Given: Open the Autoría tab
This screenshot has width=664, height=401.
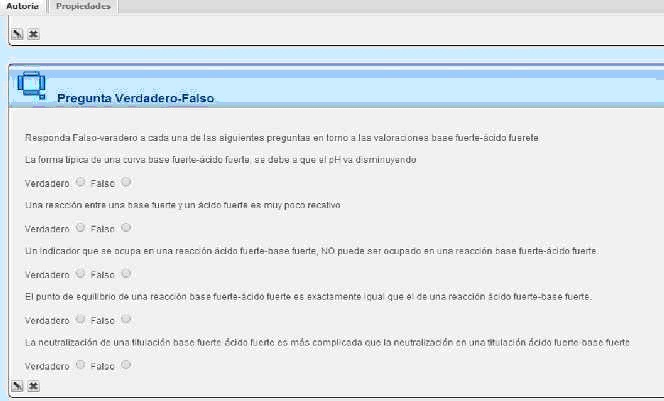Looking at the screenshot, I should coord(22,6).
